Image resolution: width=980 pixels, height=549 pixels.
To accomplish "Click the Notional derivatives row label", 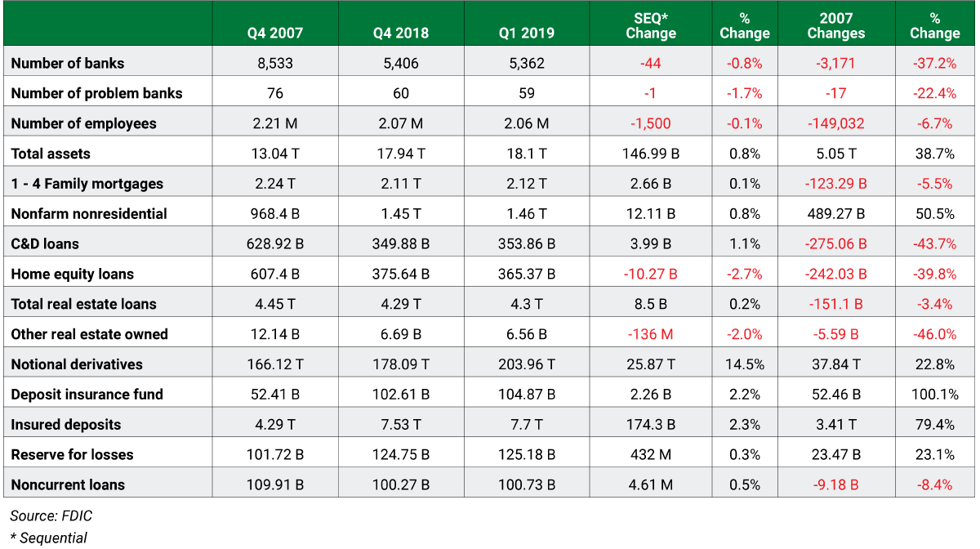I will (77, 364).
